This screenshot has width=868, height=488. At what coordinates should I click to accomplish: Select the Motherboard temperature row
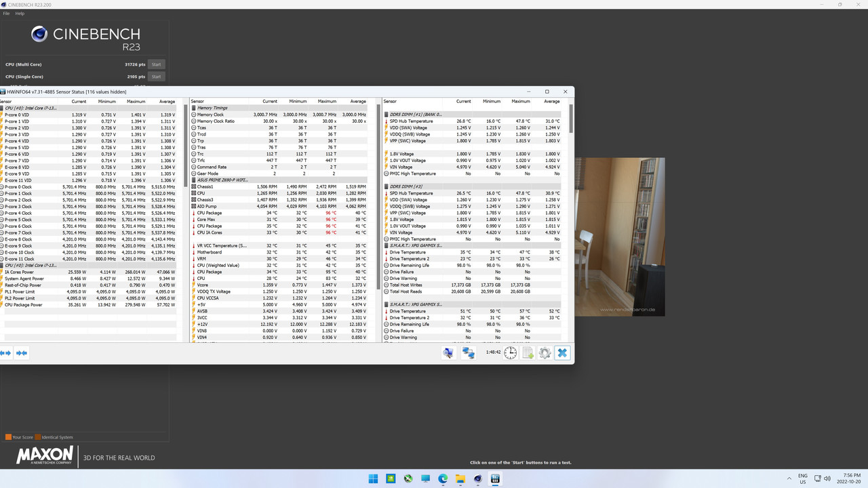click(279, 252)
